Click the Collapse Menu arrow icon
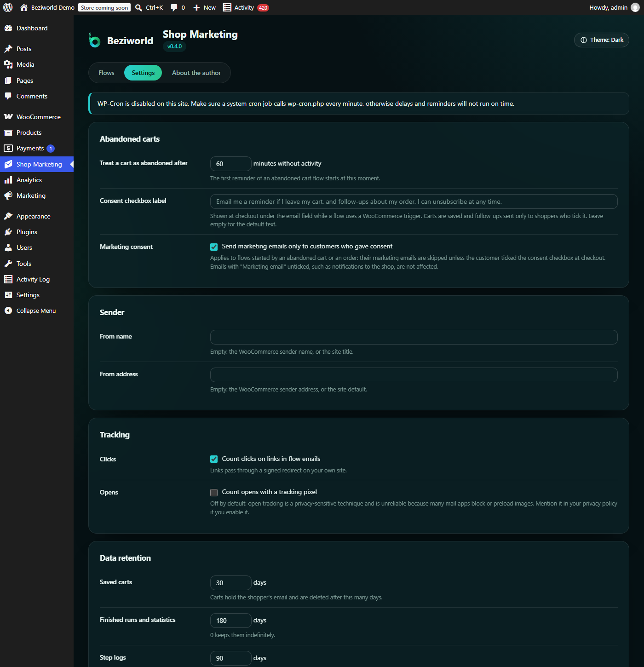This screenshot has height=667, width=644. click(8, 310)
